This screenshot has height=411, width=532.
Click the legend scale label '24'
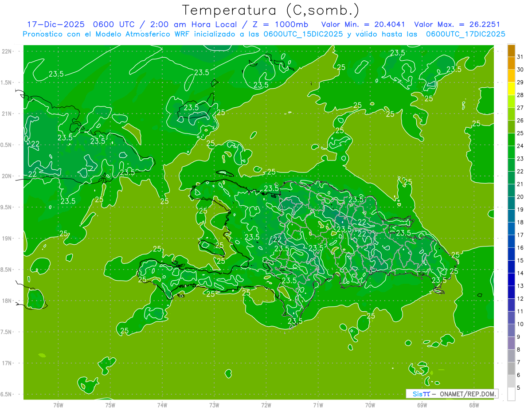tap(520, 146)
